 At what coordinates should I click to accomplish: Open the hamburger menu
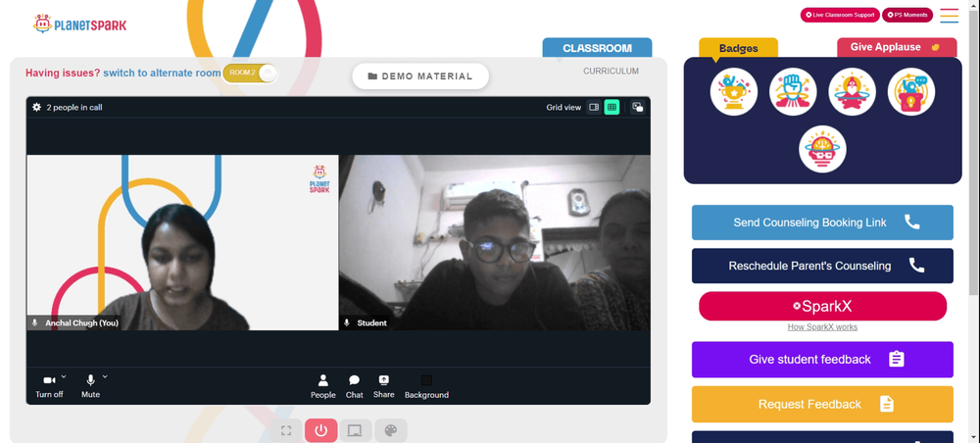949,16
